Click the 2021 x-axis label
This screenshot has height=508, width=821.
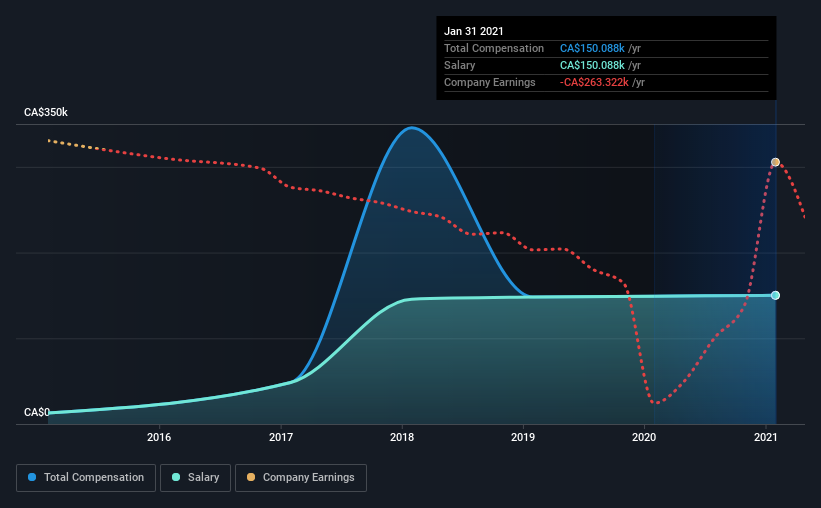[x=765, y=437]
